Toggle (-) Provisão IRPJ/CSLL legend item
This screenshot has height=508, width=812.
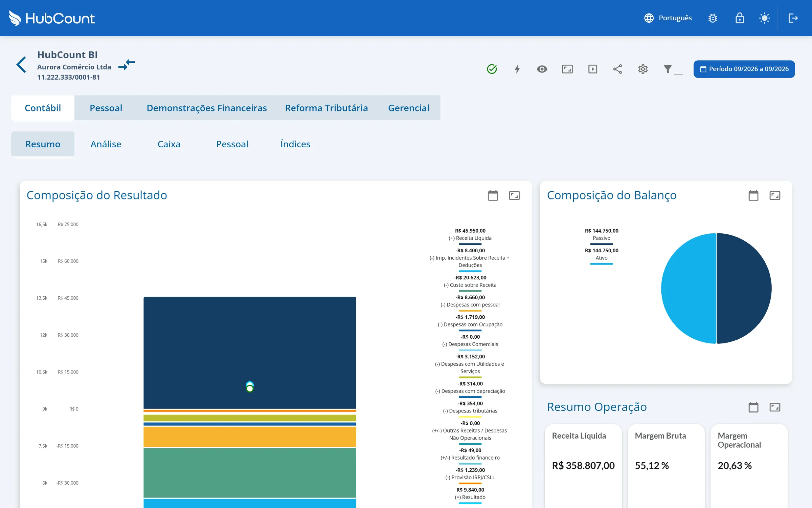point(470,476)
